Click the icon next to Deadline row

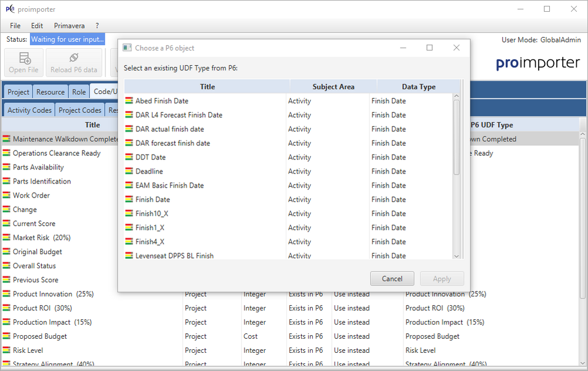tap(129, 172)
